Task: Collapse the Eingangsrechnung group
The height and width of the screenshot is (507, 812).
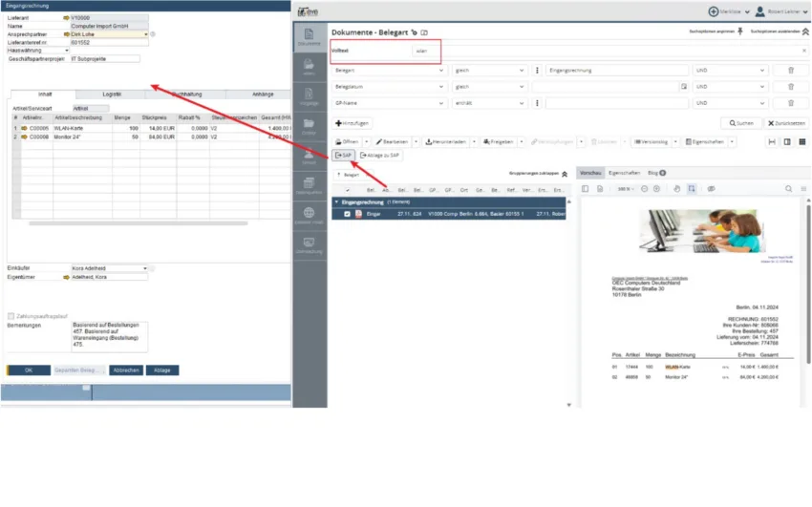Action: click(336, 202)
